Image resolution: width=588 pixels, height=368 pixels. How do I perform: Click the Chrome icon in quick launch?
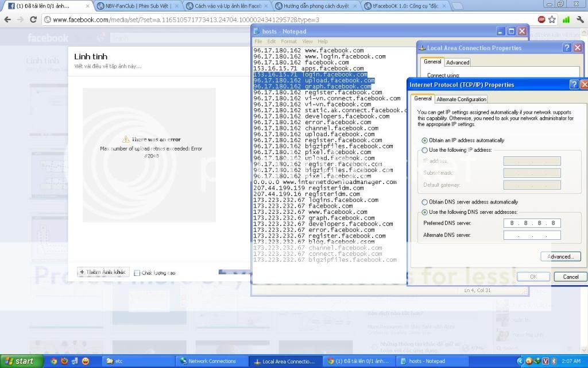click(x=54, y=361)
